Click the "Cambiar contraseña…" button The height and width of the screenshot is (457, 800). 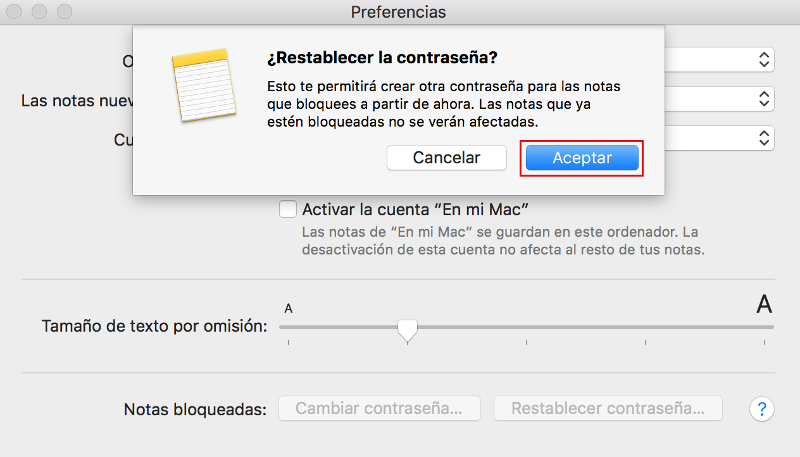[380, 409]
